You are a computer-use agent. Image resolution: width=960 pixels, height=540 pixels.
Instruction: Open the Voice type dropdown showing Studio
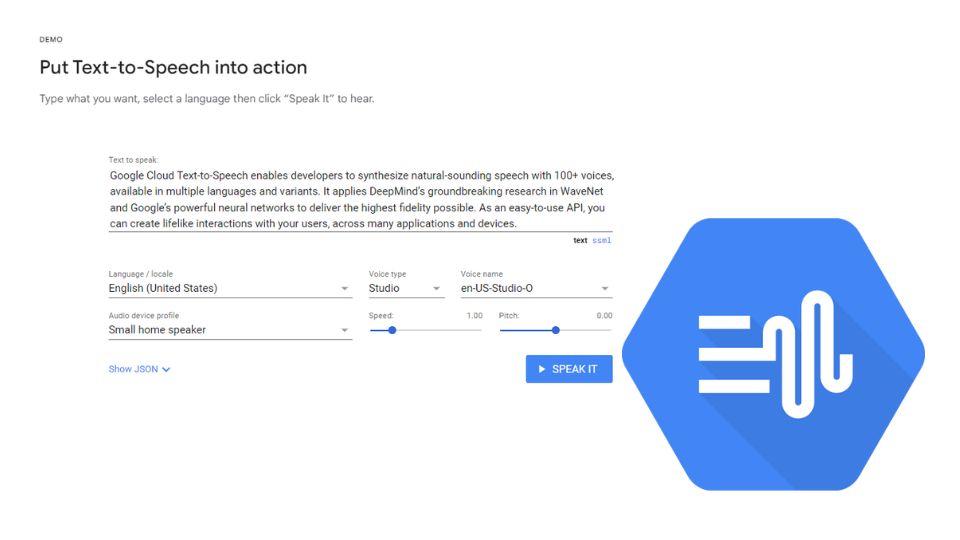tap(406, 288)
